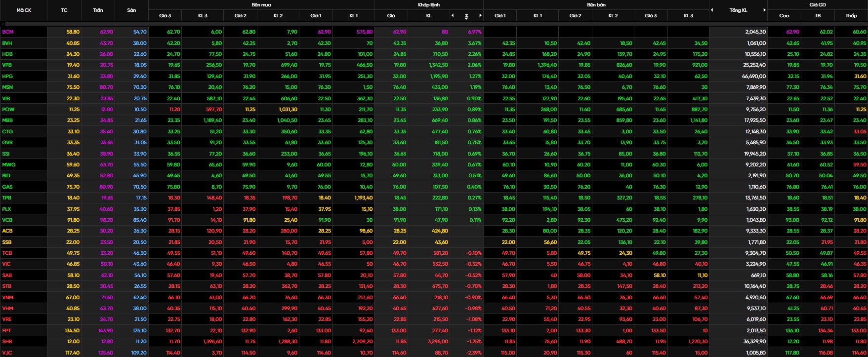Open the VJC stock symbol
The height and width of the screenshot is (357, 868).
pos(7,353)
